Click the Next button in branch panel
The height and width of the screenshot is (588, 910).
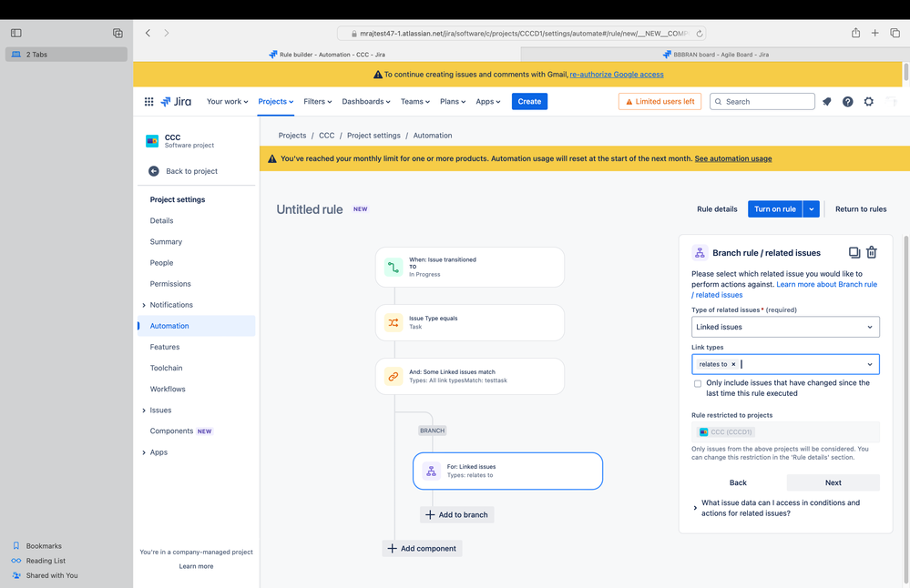[x=833, y=482]
